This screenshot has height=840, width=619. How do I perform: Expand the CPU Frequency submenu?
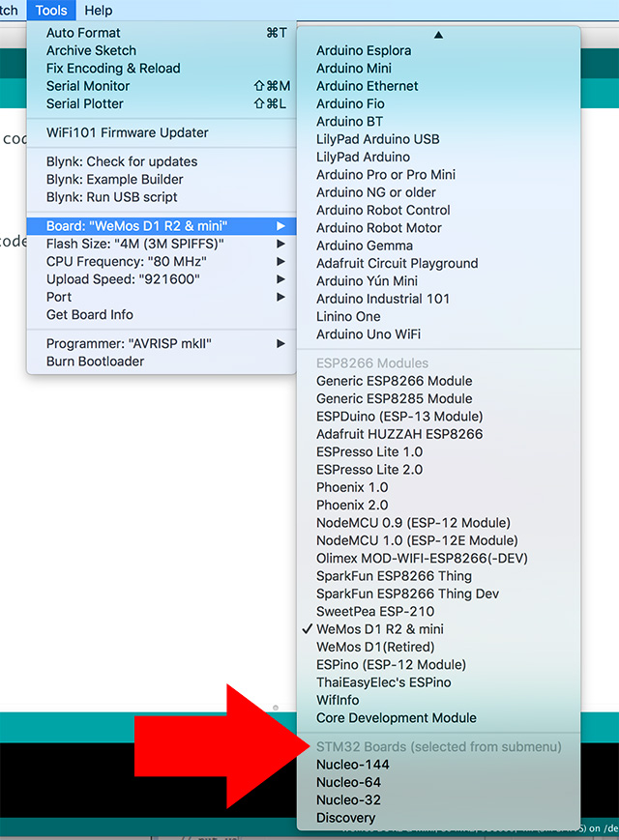[126, 261]
